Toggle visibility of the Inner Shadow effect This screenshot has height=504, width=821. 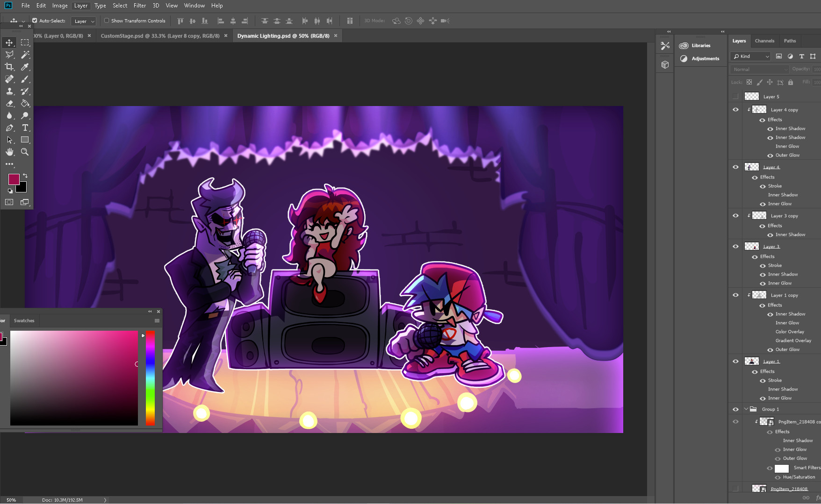pyautogui.click(x=770, y=128)
